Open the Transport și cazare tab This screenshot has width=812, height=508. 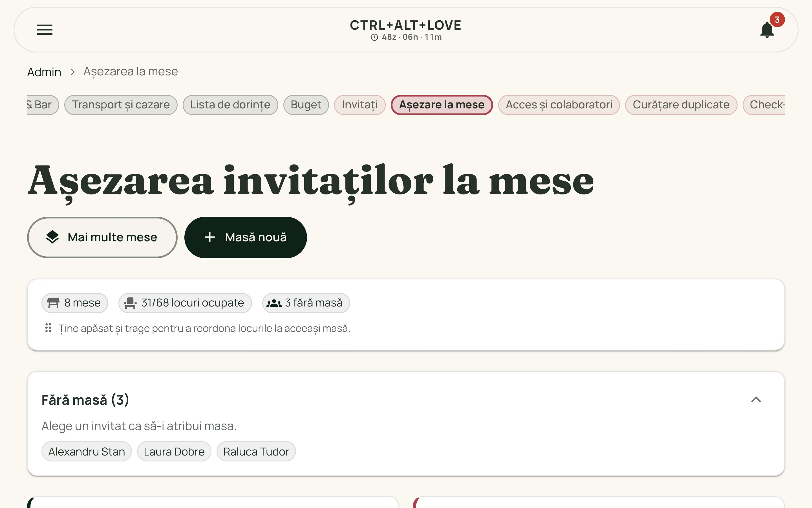click(121, 105)
